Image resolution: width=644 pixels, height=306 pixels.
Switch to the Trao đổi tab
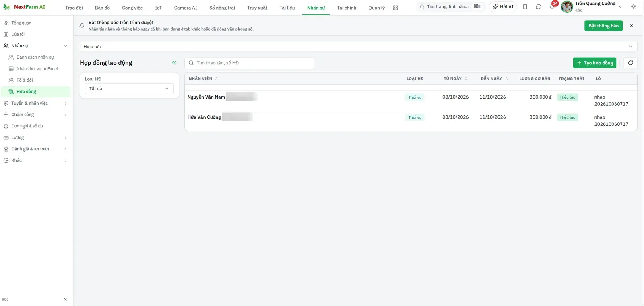[74, 8]
